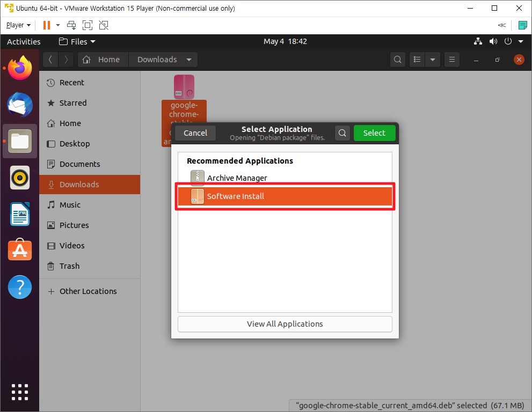This screenshot has height=412, width=532.
Task: Open Rhythmbox music player in dock
Action: (20, 178)
